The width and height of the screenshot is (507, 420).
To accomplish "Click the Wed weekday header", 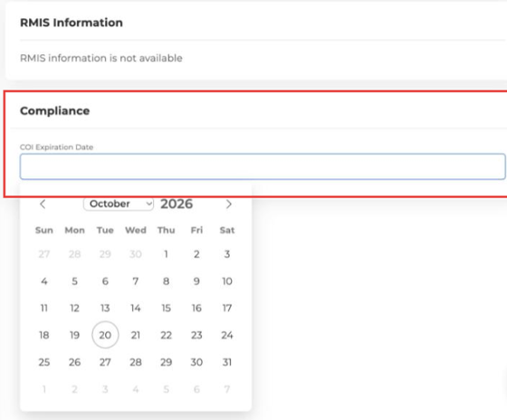I will pos(136,230).
